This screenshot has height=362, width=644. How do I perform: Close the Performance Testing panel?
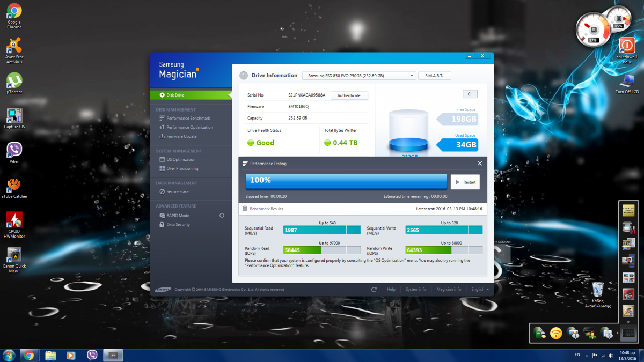[x=480, y=163]
